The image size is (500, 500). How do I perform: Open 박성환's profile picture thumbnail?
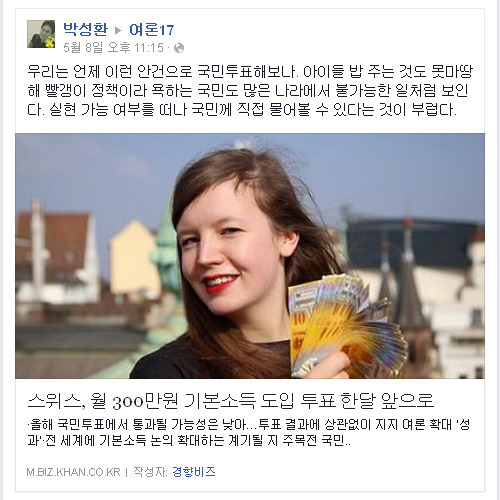pos(41,34)
